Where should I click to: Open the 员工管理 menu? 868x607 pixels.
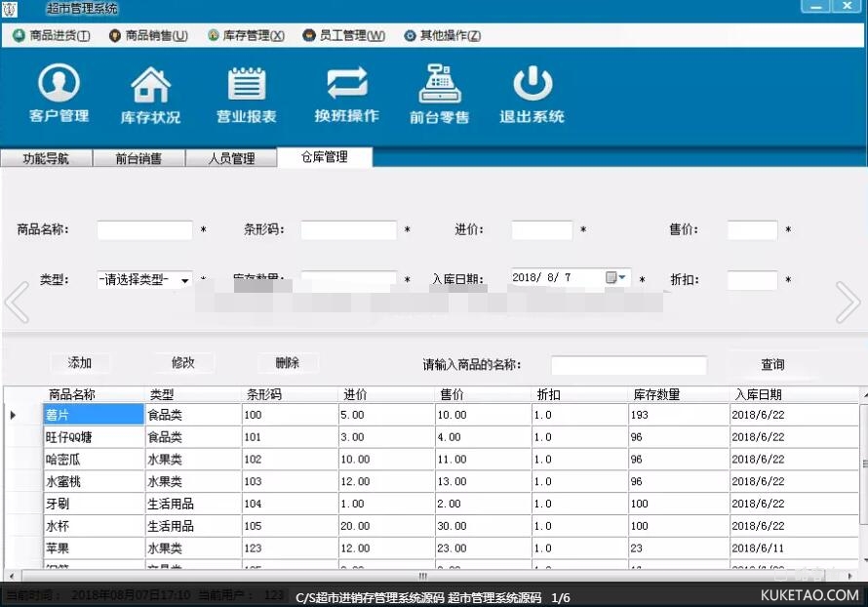[x=343, y=36]
